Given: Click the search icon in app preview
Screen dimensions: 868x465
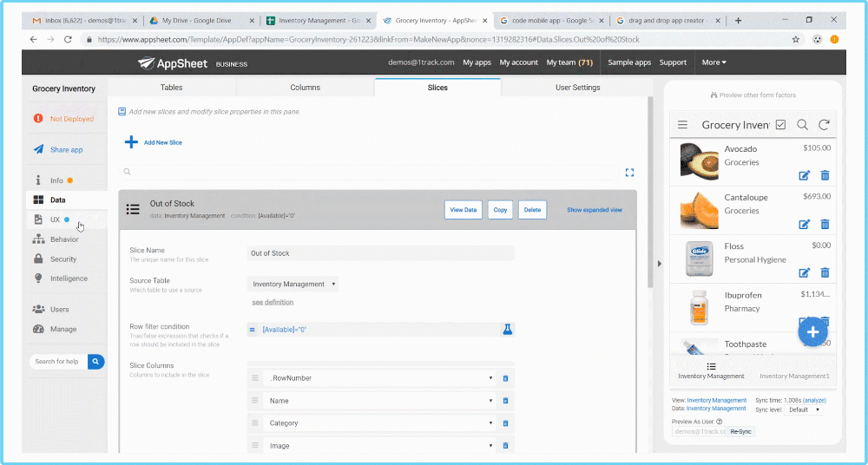Looking at the screenshot, I should coord(802,125).
